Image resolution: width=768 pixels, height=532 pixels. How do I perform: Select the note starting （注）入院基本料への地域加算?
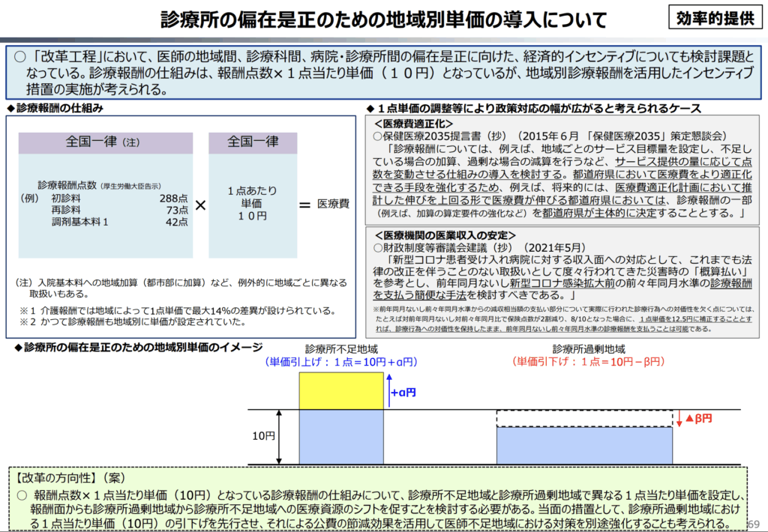point(181,288)
